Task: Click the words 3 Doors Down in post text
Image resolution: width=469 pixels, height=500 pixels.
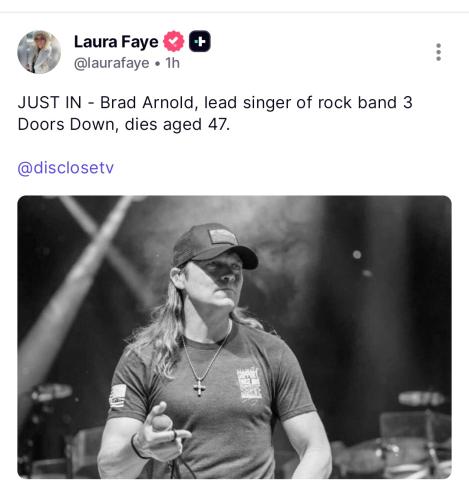Action: pos(215,113)
